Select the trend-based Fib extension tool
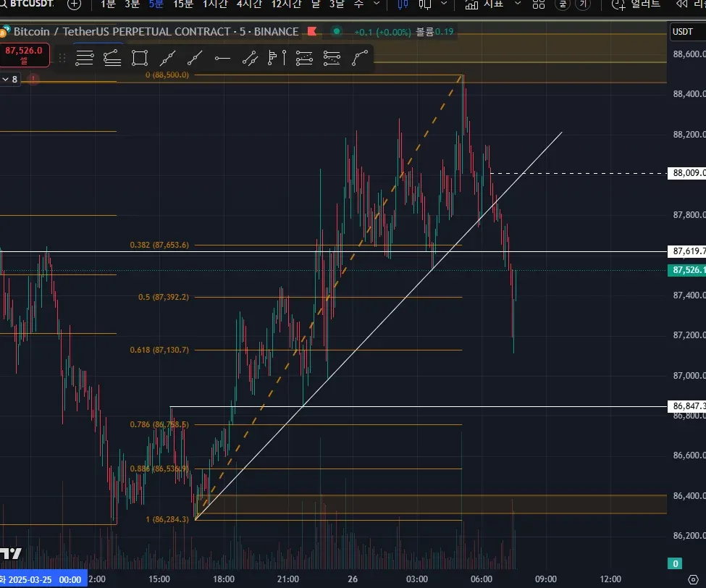This screenshot has height=588, width=706. [x=112, y=58]
